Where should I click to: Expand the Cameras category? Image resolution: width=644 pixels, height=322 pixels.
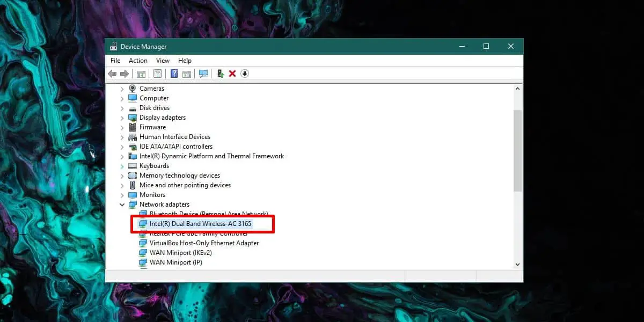(x=122, y=89)
